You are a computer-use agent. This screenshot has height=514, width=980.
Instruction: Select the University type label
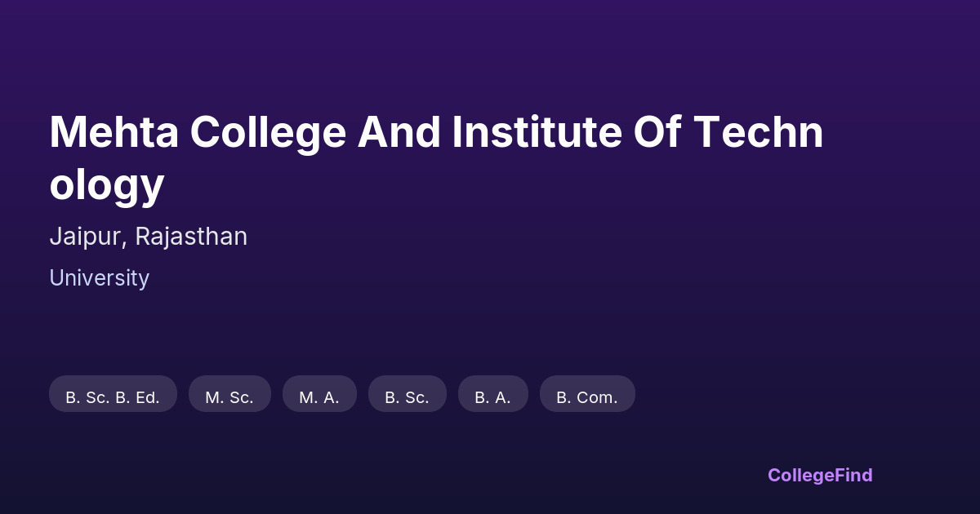coord(99,278)
